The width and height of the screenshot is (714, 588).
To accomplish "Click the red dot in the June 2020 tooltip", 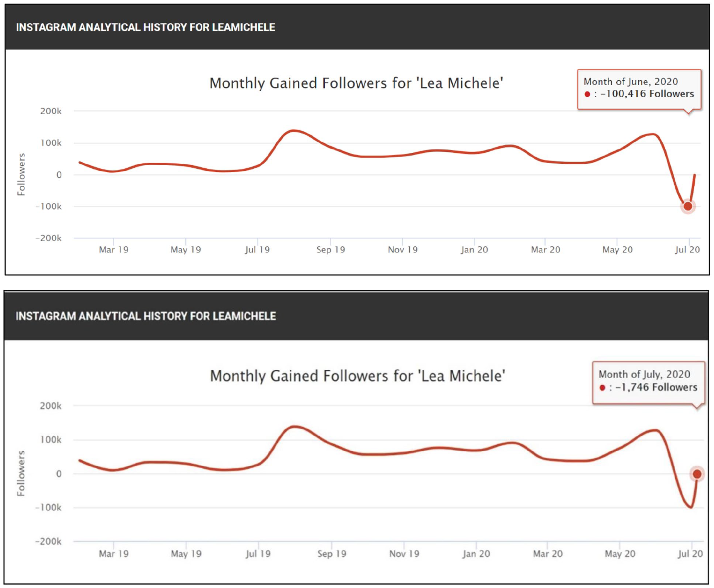I will tap(587, 94).
